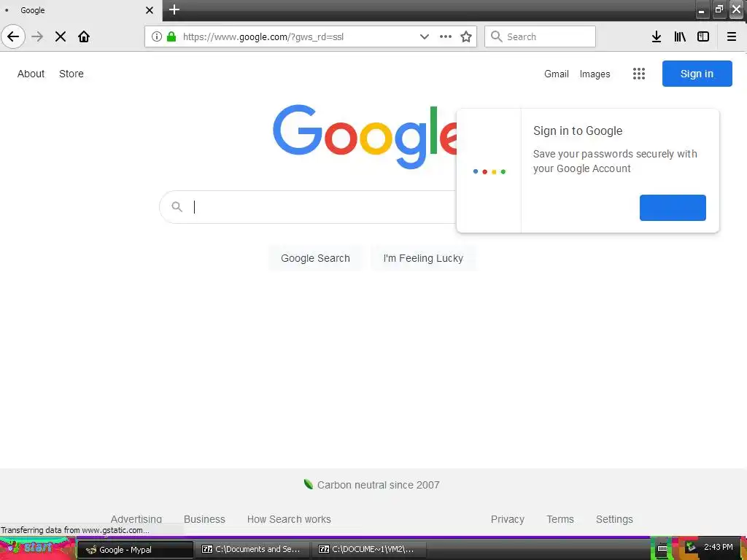The width and height of the screenshot is (747, 560).
Task: Open the downloads arrow icon
Action: coord(656,36)
